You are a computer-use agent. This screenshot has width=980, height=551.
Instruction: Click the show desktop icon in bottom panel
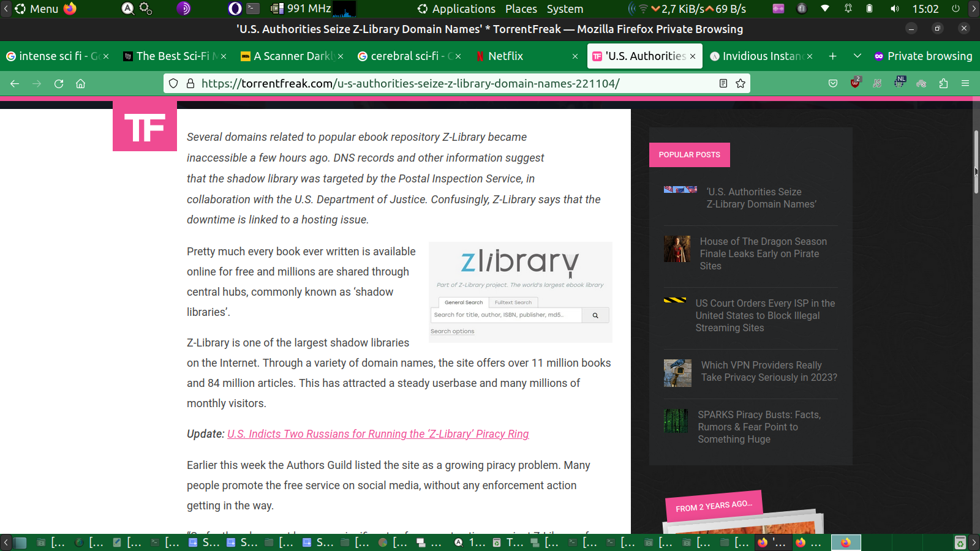pyautogui.click(x=20, y=542)
